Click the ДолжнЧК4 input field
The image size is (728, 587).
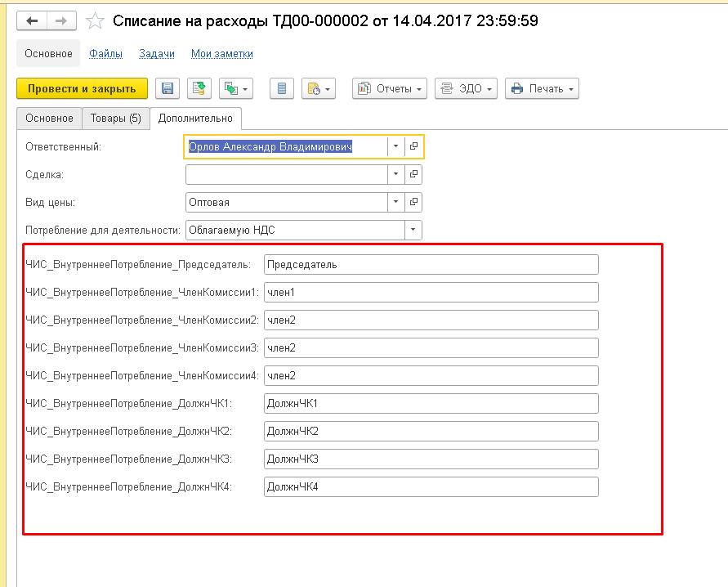(431, 486)
